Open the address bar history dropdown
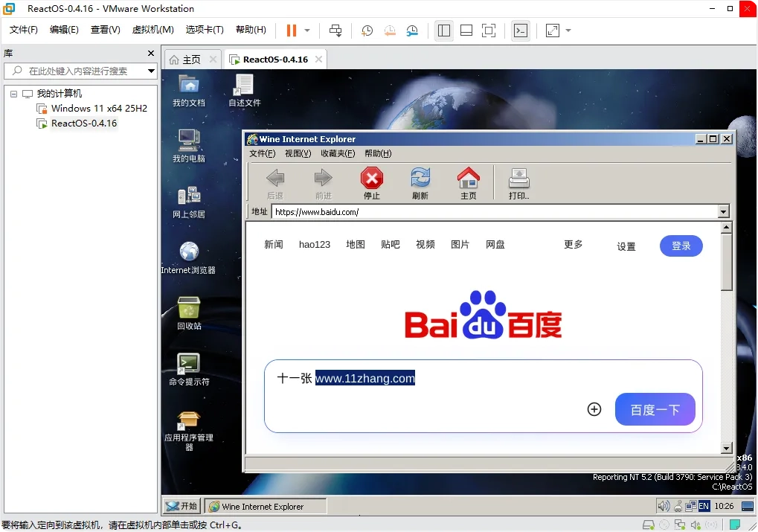 coord(723,212)
